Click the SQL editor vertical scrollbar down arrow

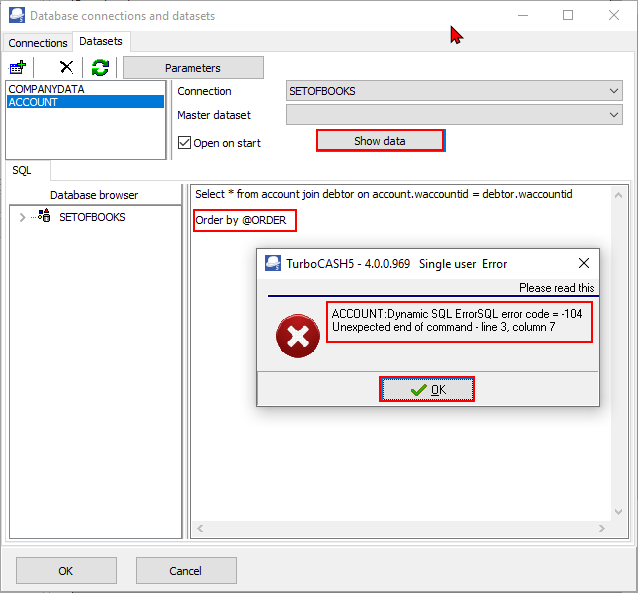click(x=618, y=512)
